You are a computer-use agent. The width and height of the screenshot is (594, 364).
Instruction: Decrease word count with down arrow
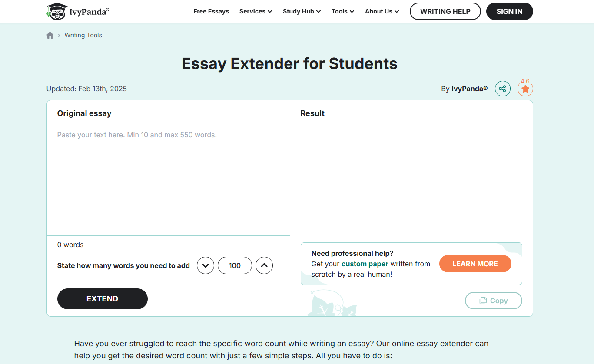(x=206, y=265)
